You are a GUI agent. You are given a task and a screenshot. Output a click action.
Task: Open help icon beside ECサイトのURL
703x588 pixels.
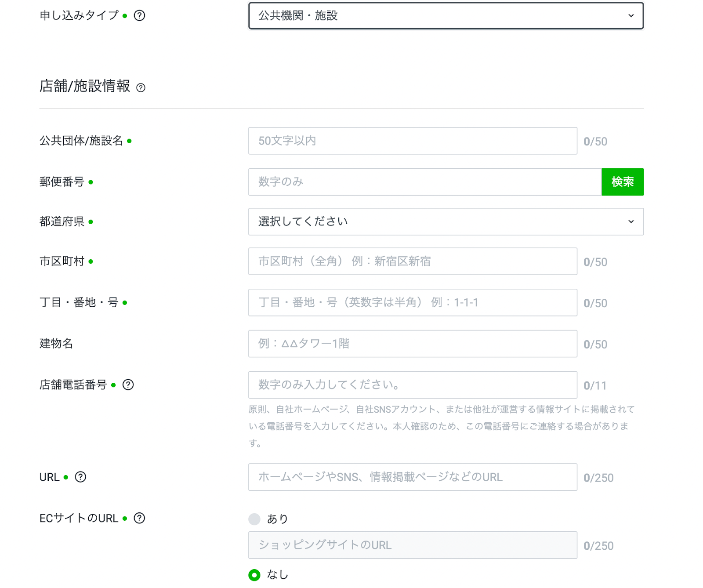coord(139,519)
